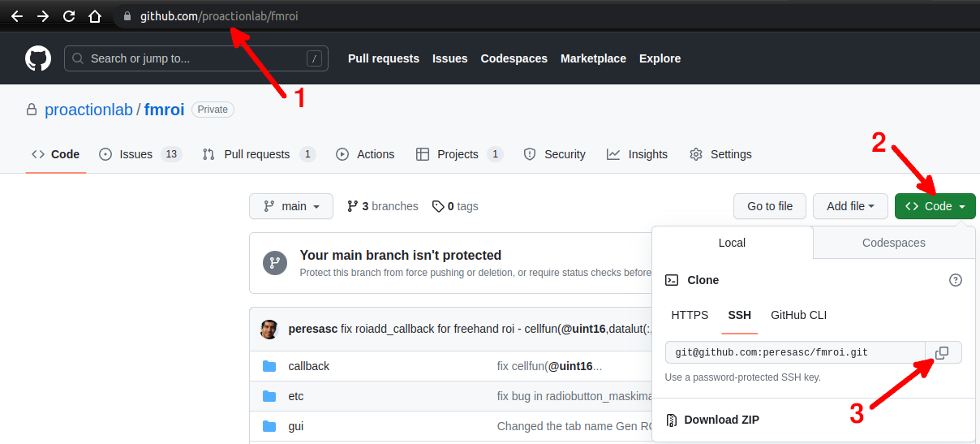Open the proactionlab organization link
Screen dimensions: 980x444
tap(88, 110)
